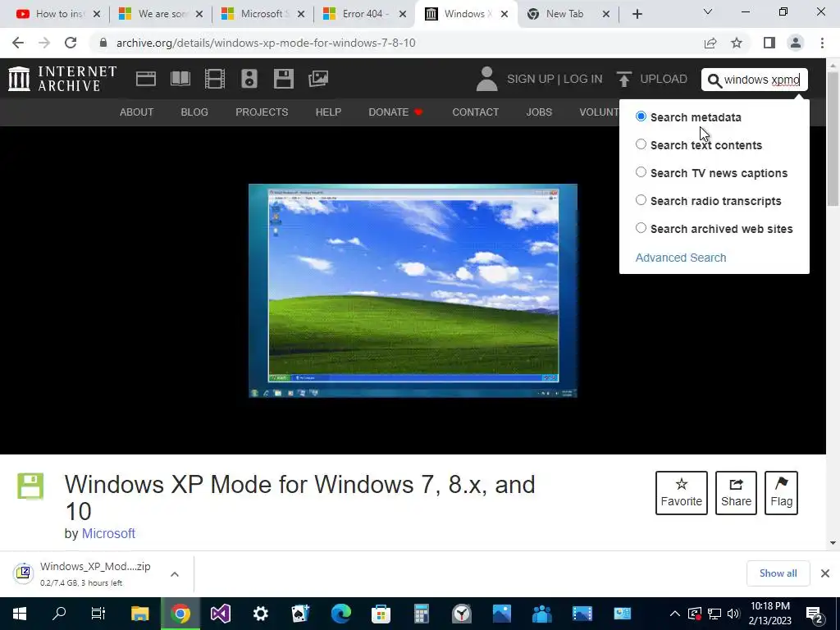The image size is (840, 630).
Task: Open Chrome side panel icon
Action: click(x=769, y=43)
